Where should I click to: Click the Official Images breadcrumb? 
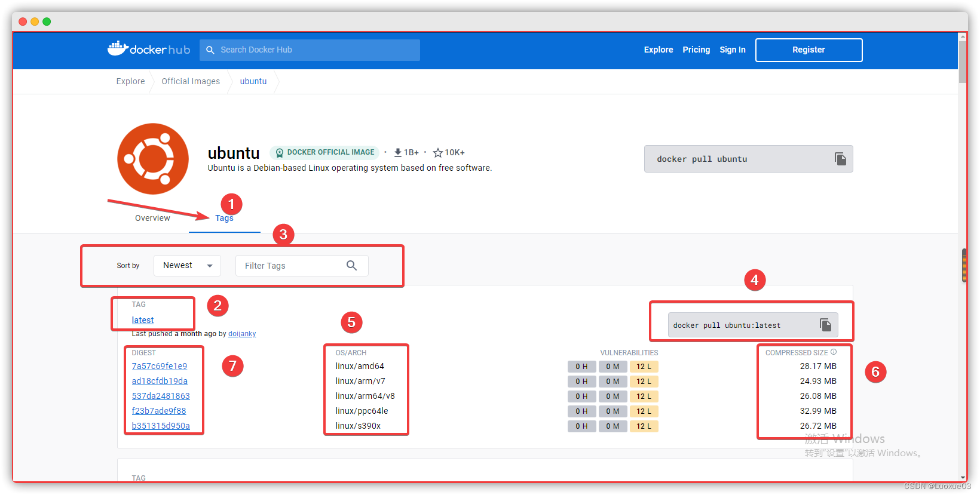click(191, 81)
